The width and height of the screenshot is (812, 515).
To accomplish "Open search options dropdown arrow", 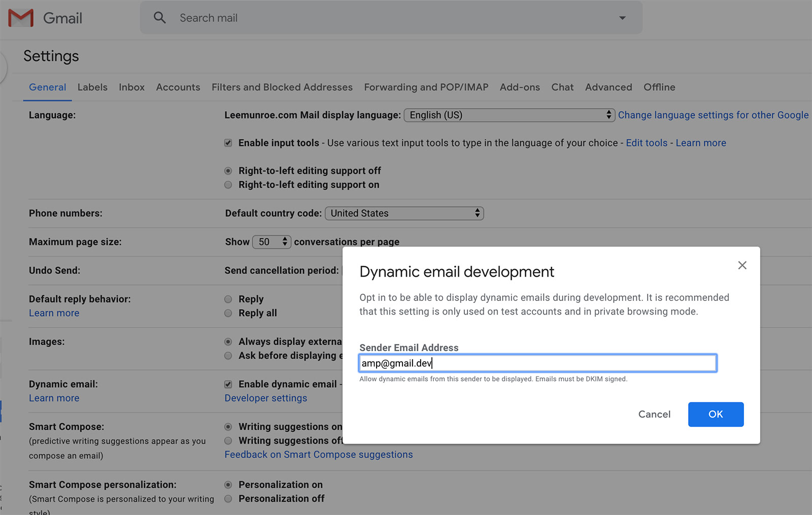I will (x=622, y=18).
